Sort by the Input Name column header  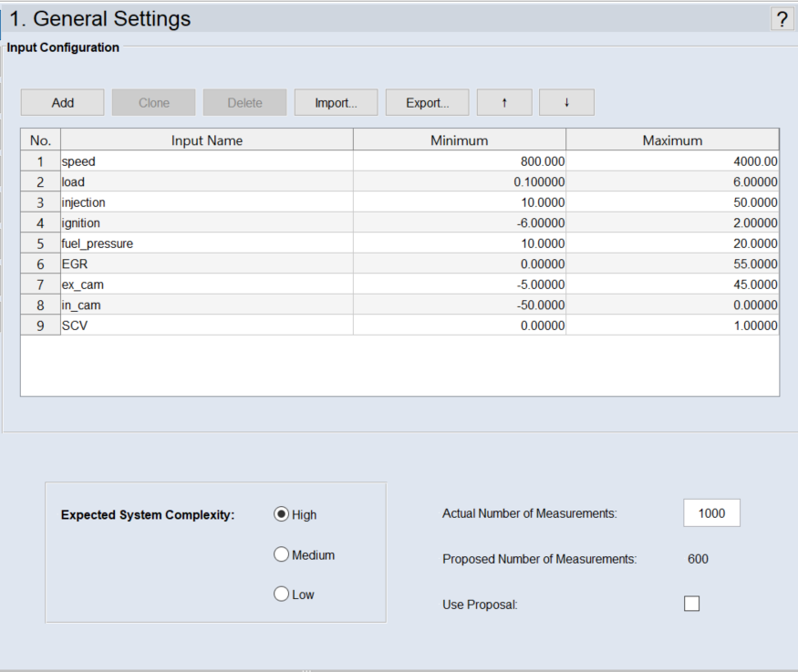click(206, 140)
